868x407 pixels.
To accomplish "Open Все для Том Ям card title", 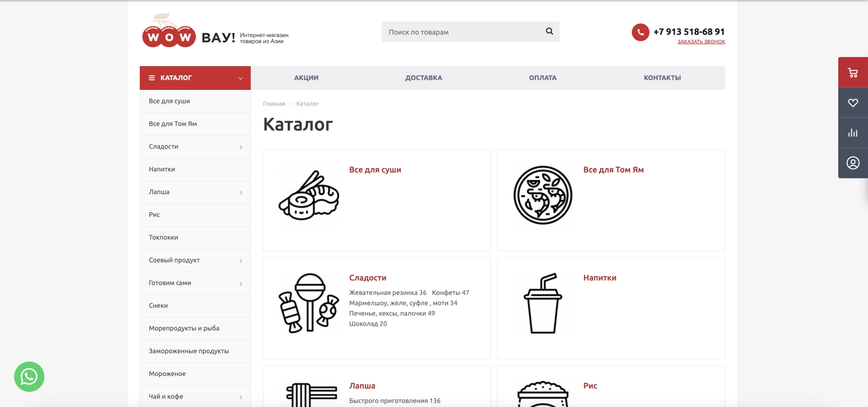I will click(x=613, y=170).
